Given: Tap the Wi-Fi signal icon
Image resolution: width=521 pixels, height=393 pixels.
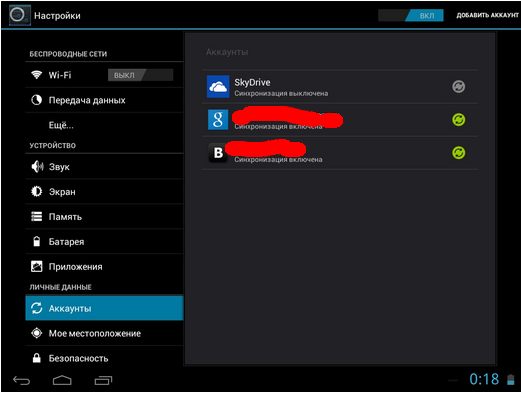Looking at the screenshot, I should tap(36, 75).
